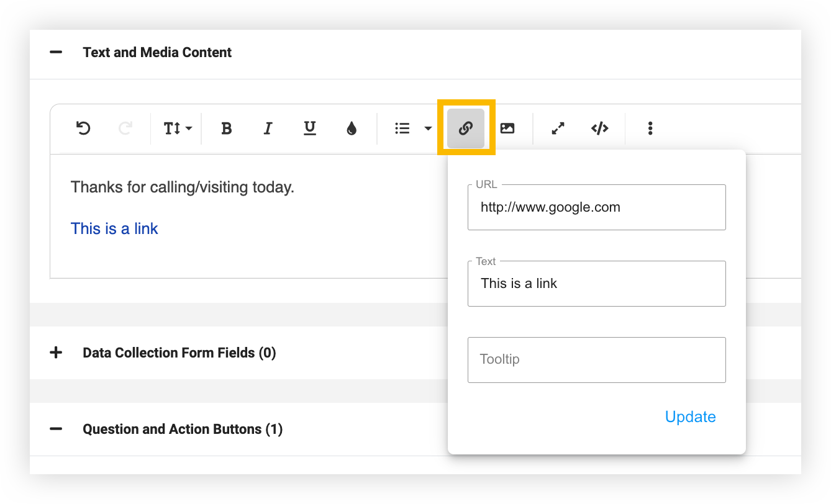The width and height of the screenshot is (831, 504).
Task: Open the font size dropdown
Action: coord(177,128)
